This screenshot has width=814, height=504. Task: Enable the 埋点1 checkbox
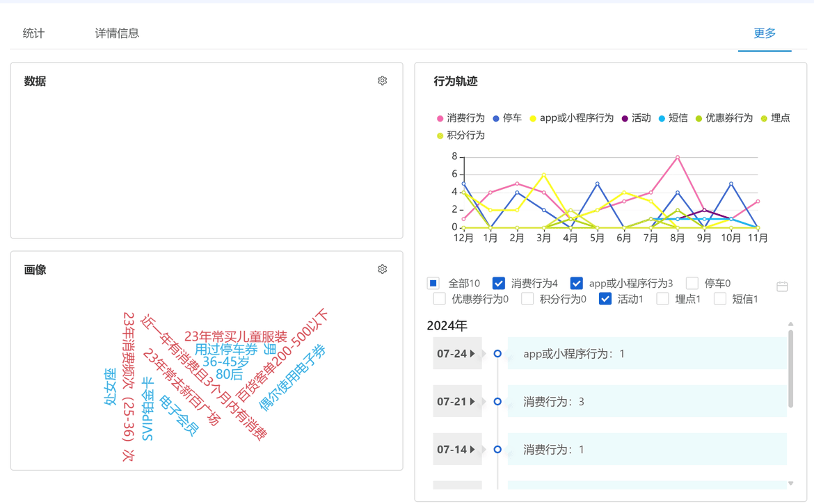[662, 299]
